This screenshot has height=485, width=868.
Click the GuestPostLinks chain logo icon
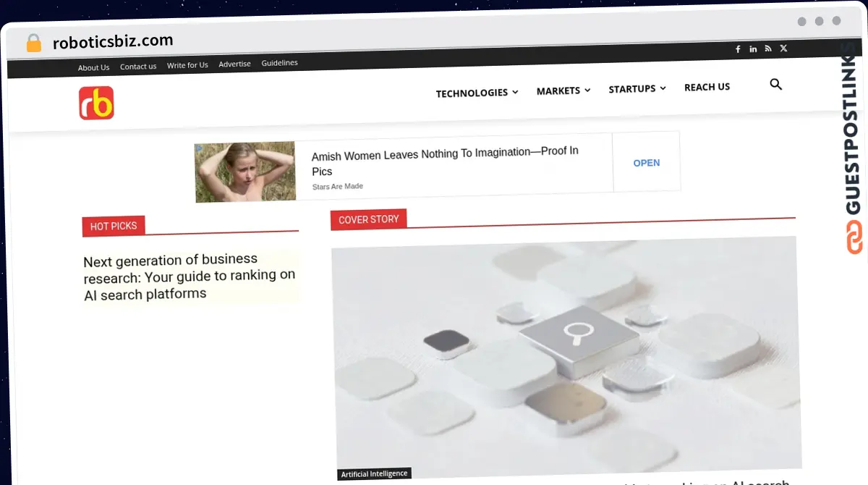coord(854,237)
